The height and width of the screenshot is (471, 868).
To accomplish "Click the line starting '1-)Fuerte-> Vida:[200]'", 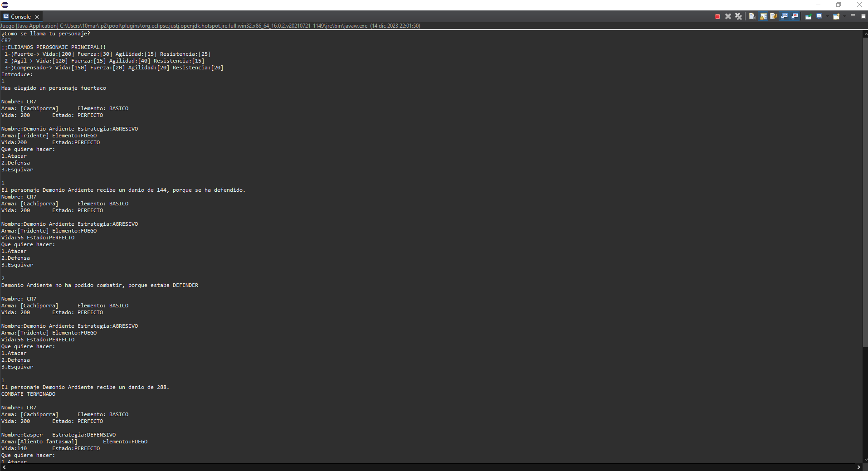I will pos(107,54).
